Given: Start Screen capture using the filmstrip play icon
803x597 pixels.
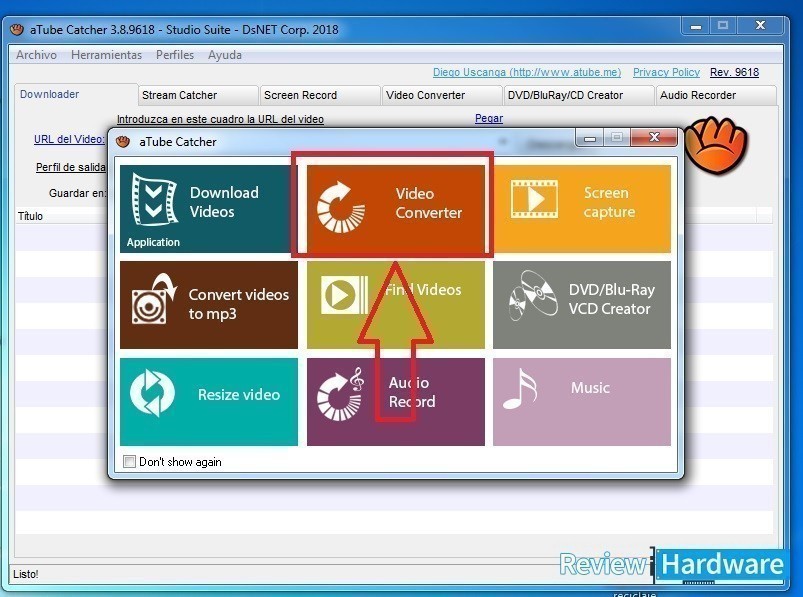Looking at the screenshot, I should point(534,199).
